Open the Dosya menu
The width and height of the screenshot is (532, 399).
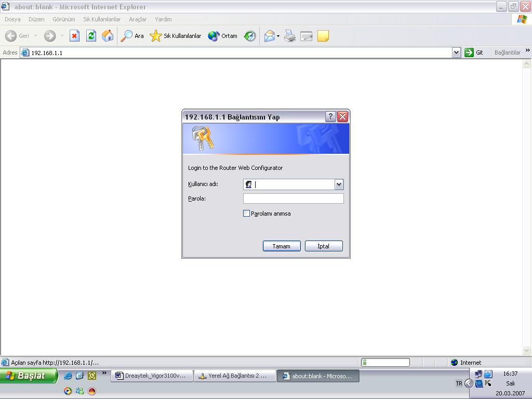coord(12,19)
